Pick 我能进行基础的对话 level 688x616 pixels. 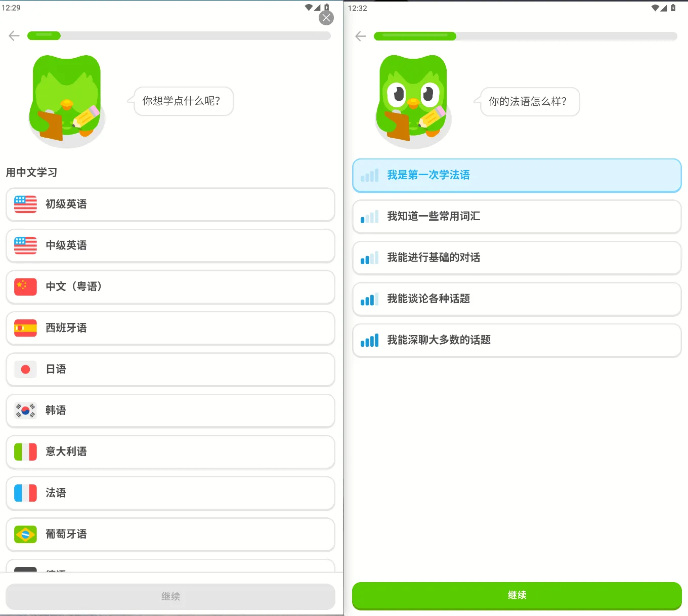click(517, 258)
